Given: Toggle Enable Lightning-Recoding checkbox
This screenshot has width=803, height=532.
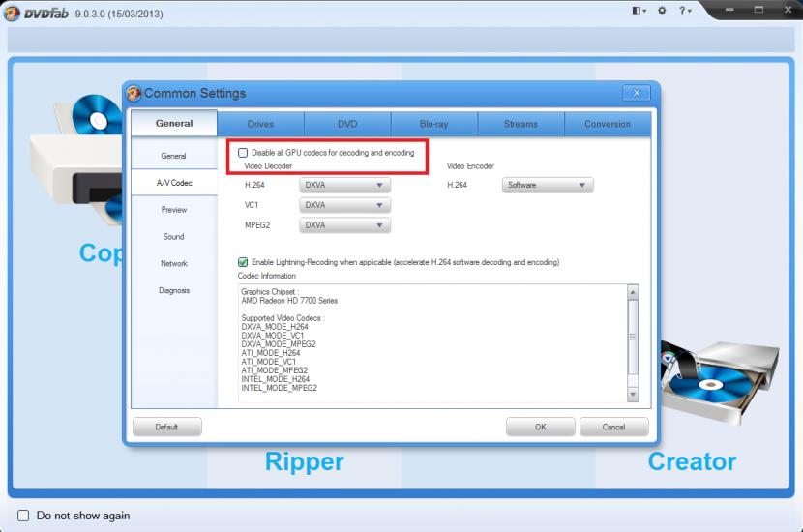Looking at the screenshot, I should pos(243,262).
